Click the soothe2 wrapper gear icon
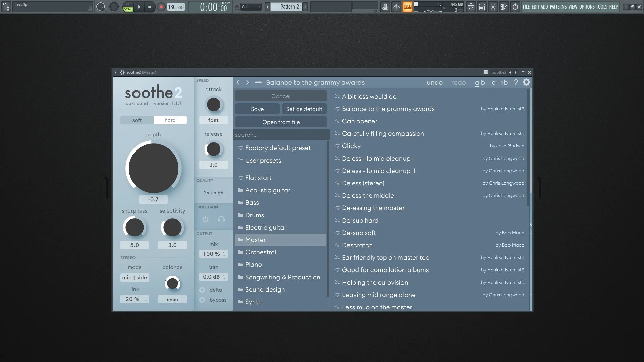 coord(122,72)
